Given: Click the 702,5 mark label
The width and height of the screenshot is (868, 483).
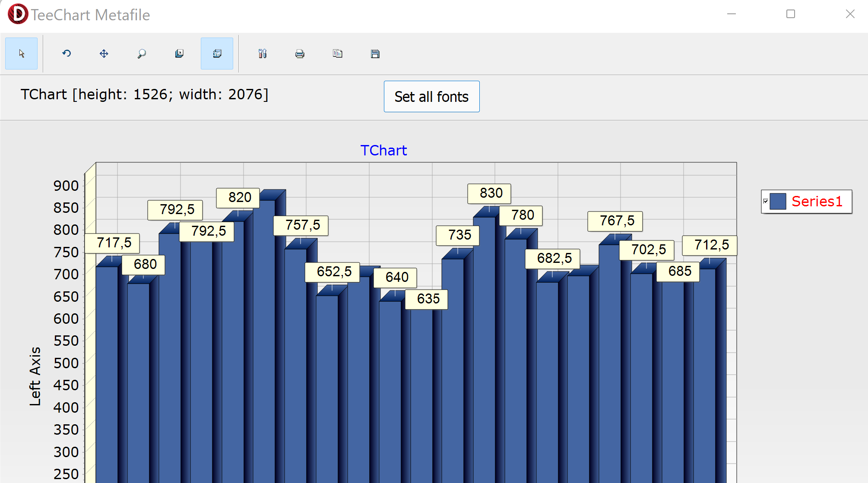Looking at the screenshot, I should [x=647, y=250].
